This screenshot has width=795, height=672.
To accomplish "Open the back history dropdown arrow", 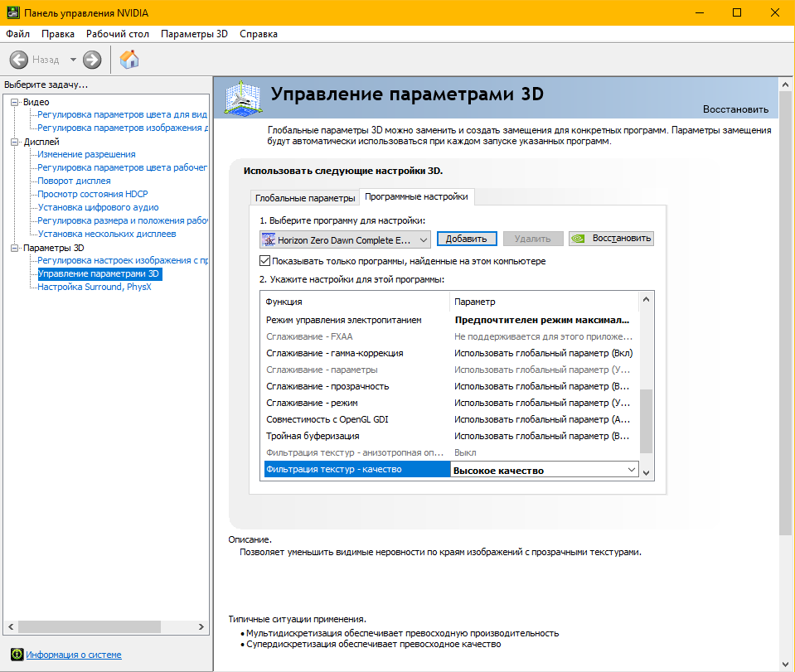I will (73, 60).
